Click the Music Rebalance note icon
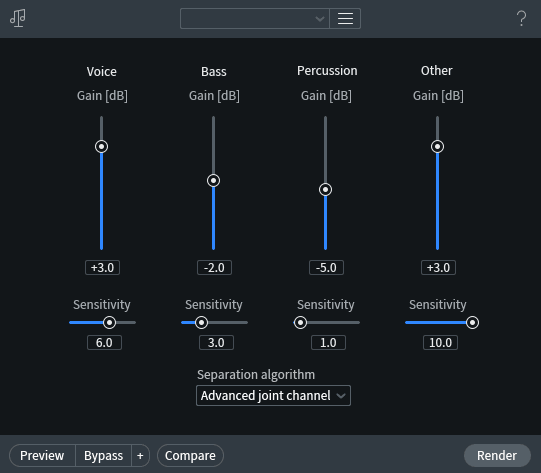The height and width of the screenshot is (473, 541). tap(18, 18)
